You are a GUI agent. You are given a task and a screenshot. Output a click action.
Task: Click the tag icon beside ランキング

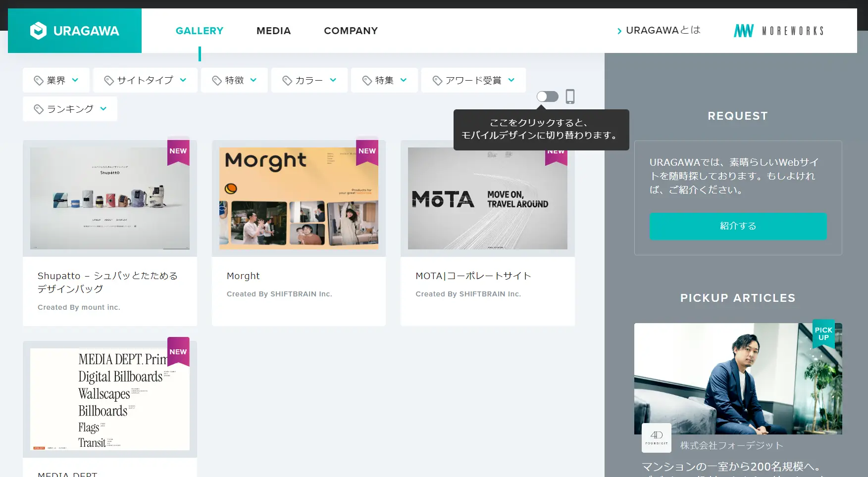click(39, 109)
